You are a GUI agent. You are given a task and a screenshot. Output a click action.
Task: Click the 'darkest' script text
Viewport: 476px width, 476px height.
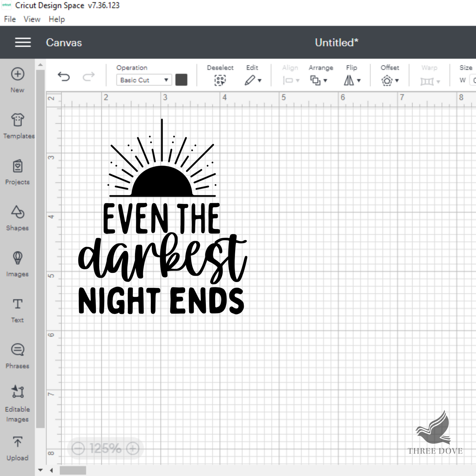click(x=162, y=258)
